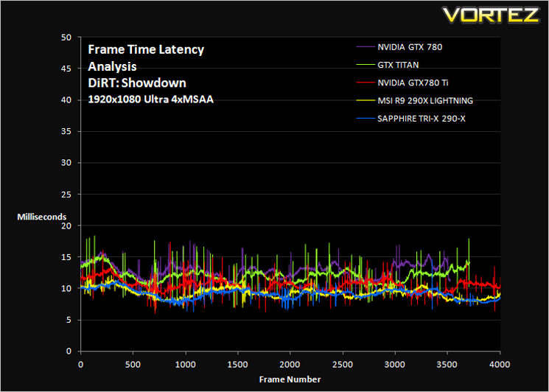
Task: Click the blue line swatch for SAPPHIRE TRI-X
Action: (x=366, y=119)
